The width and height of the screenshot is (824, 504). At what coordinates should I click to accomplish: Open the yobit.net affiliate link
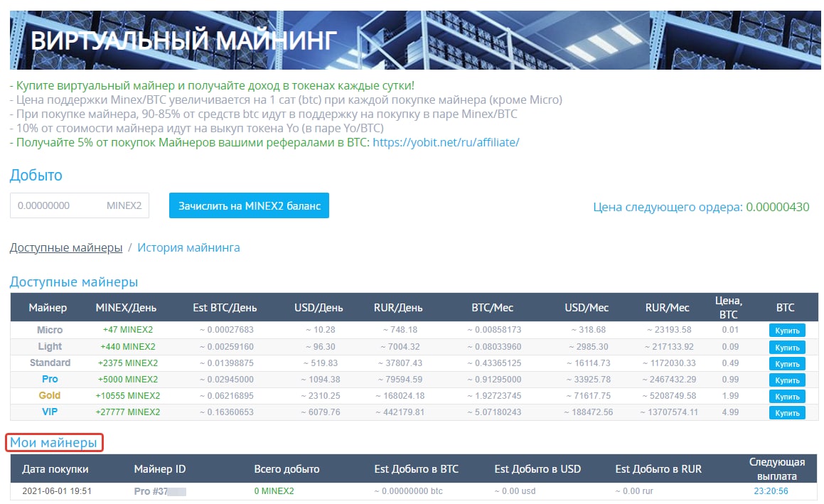pyautogui.click(x=446, y=142)
